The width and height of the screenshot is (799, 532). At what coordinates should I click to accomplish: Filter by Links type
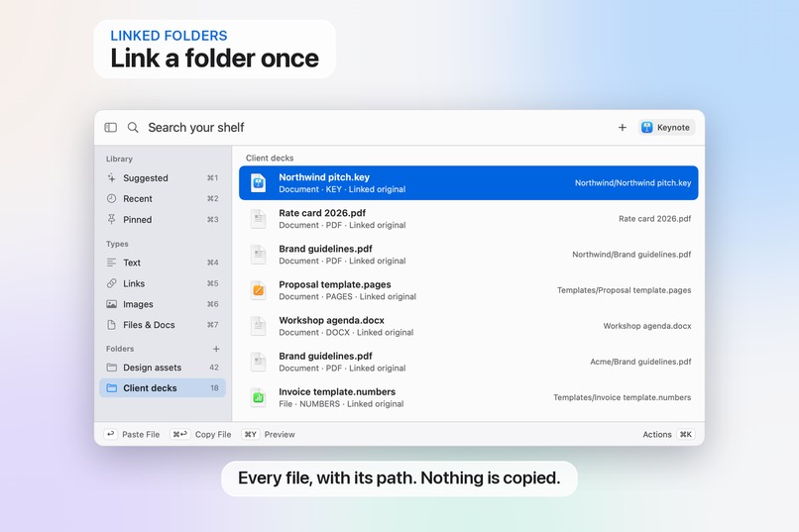(163, 283)
